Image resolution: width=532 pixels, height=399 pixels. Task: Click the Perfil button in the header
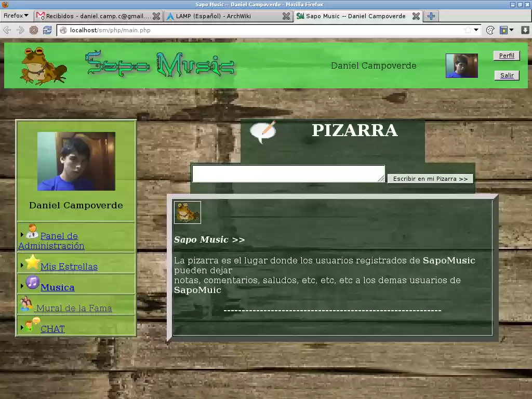(x=506, y=56)
